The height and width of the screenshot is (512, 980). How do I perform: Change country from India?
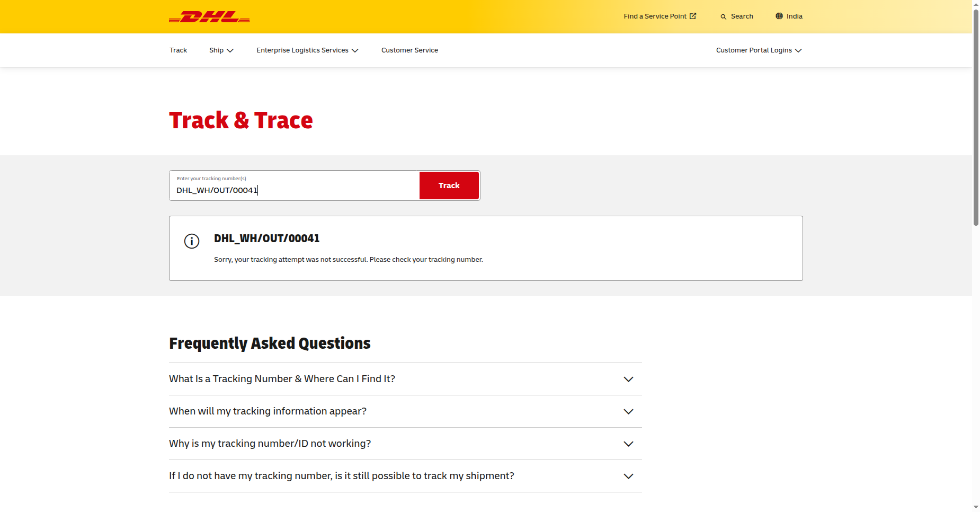coord(789,16)
